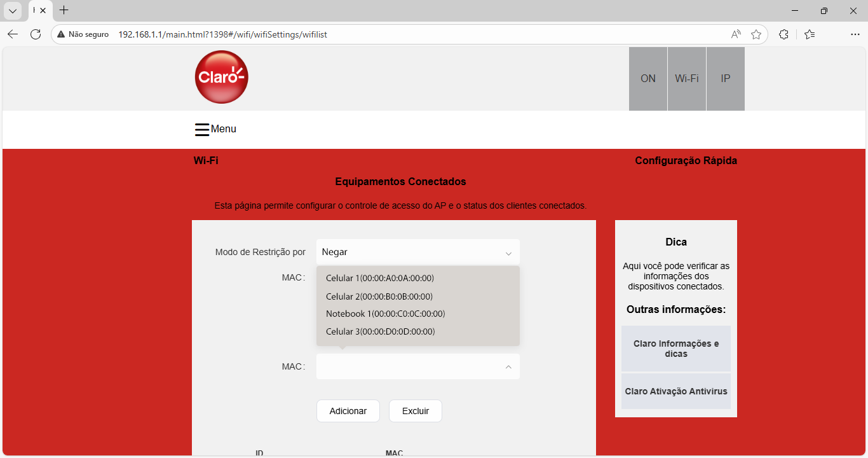The width and height of the screenshot is (868, 458).
Task: Open a new browser tab
Action: click(64, 10)
